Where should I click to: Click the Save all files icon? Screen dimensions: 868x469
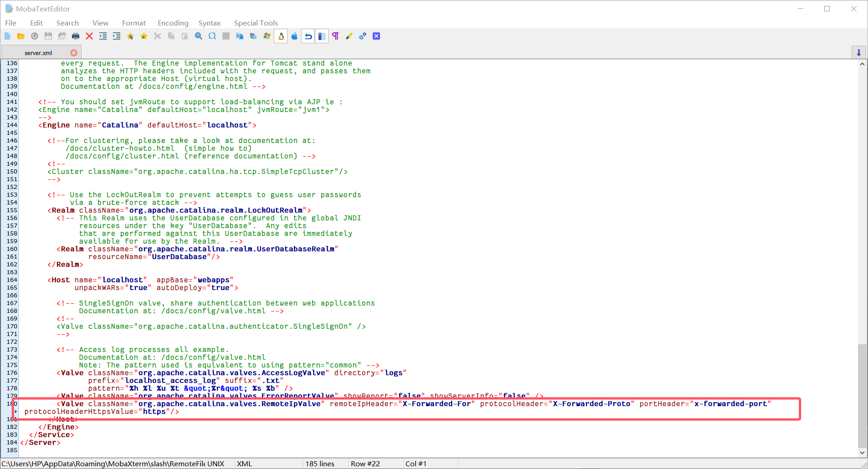tap(62, 36)
